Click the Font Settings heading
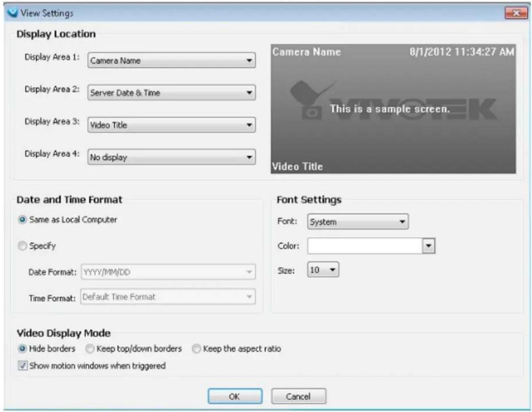Image resolution: width=532 pixels, height=412 pixels. click(x=309, y=200)
